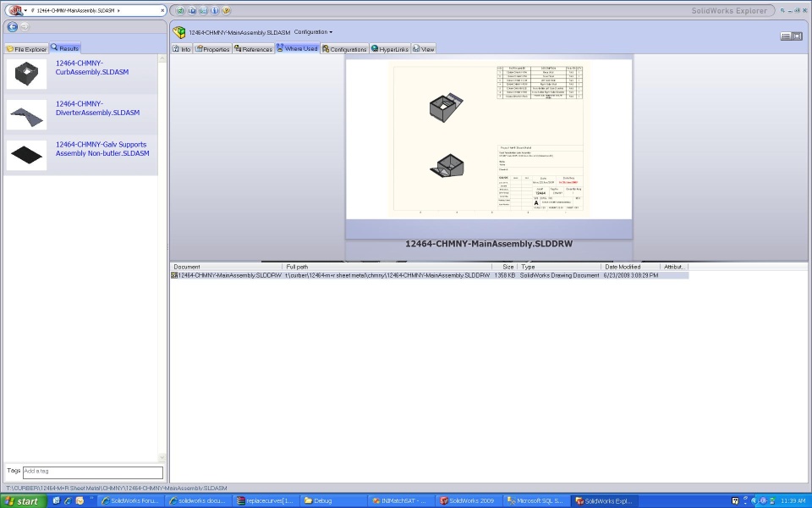Click the results list scrollbar up arrow
The width and height of the screenshot is (812, 508).
pyautogui.click(x=162, y=58)
